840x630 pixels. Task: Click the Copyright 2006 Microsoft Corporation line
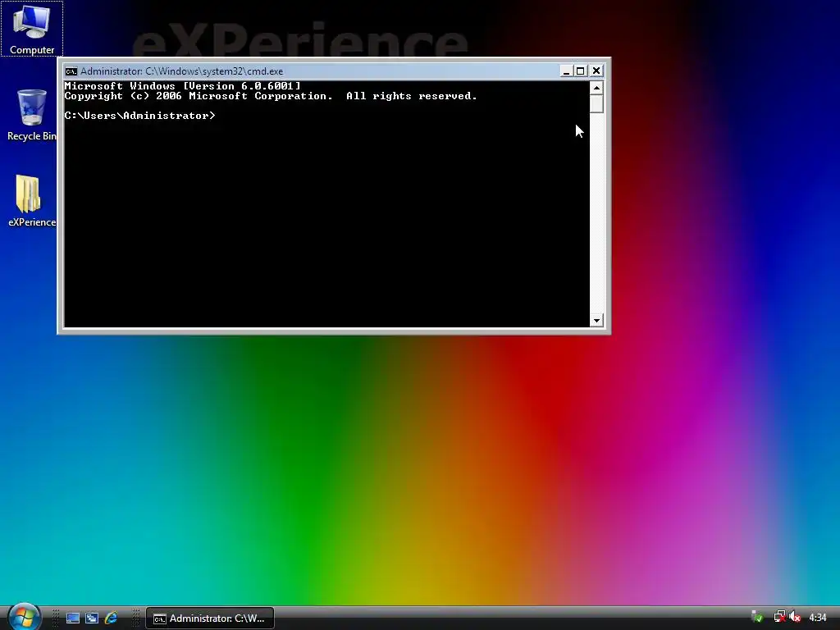pyautogui.click(x=271, y=97)
